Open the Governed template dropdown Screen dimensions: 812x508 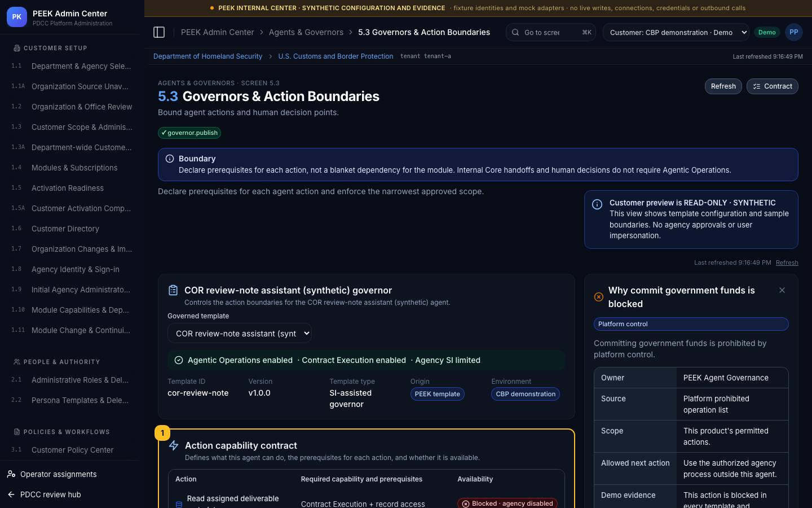(x=240, y=333)
